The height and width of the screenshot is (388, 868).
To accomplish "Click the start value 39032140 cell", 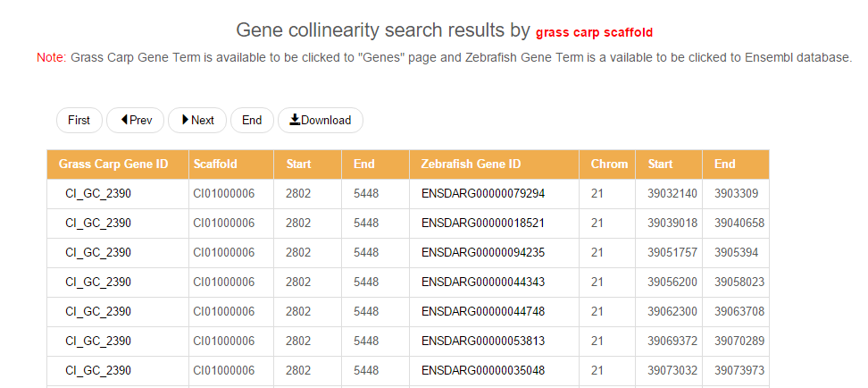I will 672,193.
